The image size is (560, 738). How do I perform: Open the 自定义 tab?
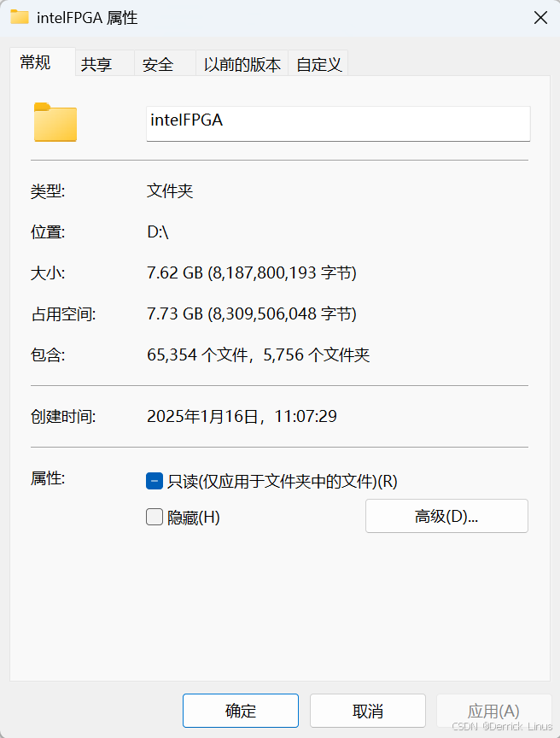click(x=318, y=64)
